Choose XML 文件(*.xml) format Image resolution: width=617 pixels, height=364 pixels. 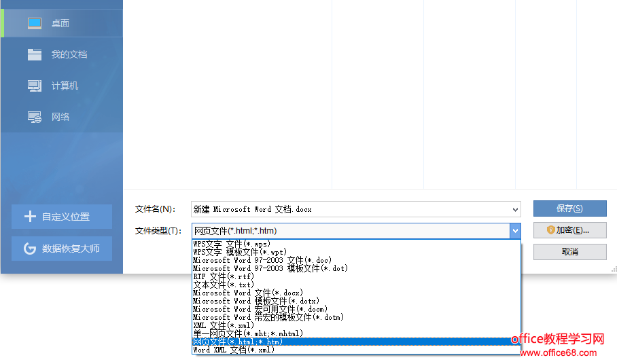click(x=356, y=325)
